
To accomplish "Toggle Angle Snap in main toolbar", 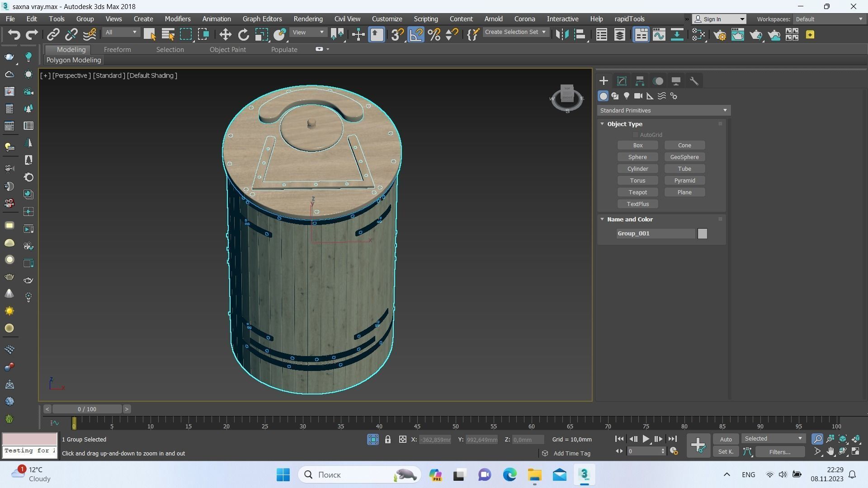I will (x=416, y=34).
